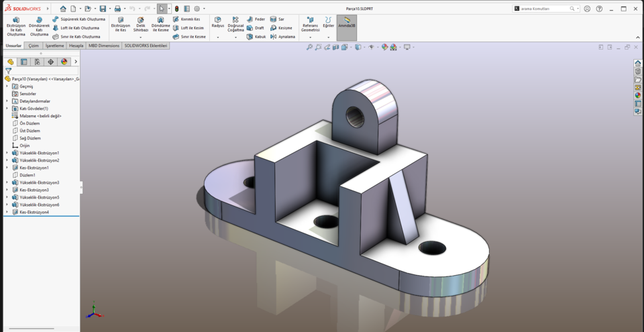
Task: Click the Save disk icon
Action: point(103,9)
